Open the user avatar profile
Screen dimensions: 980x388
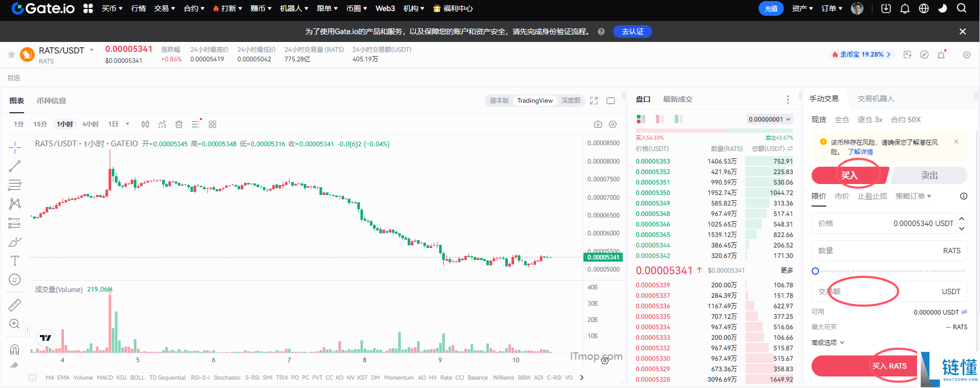coord(857,8)
